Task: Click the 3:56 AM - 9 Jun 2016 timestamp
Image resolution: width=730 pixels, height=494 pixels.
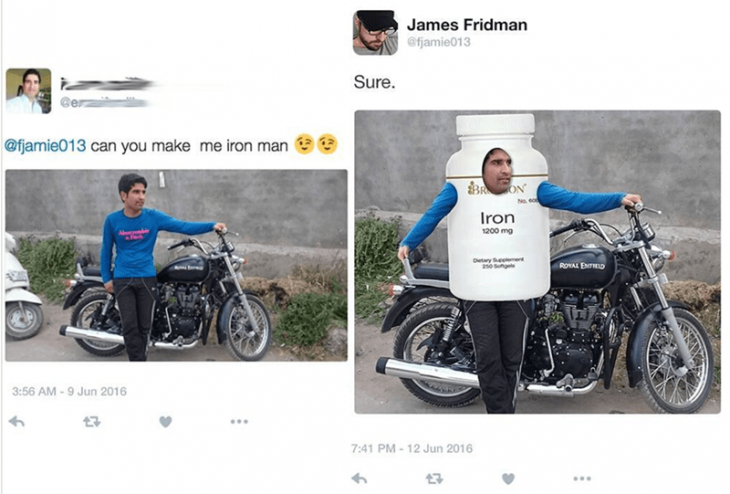Action: pos(69,391)
